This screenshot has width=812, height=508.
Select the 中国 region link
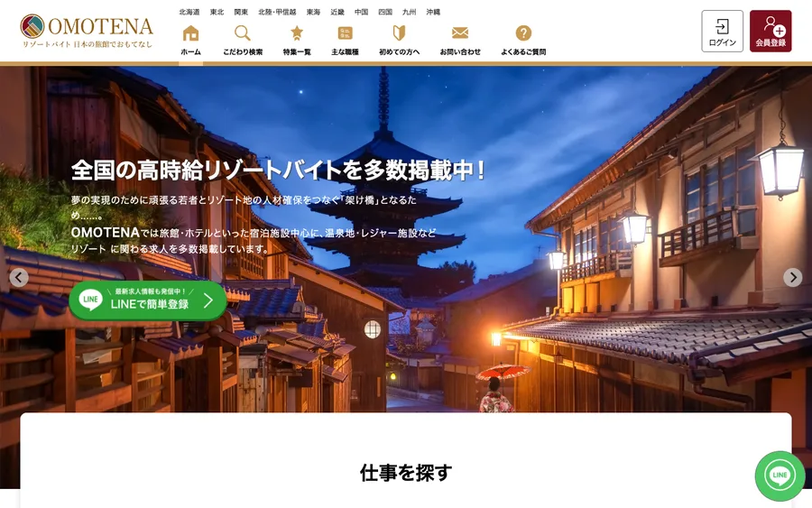pos(362,12)
